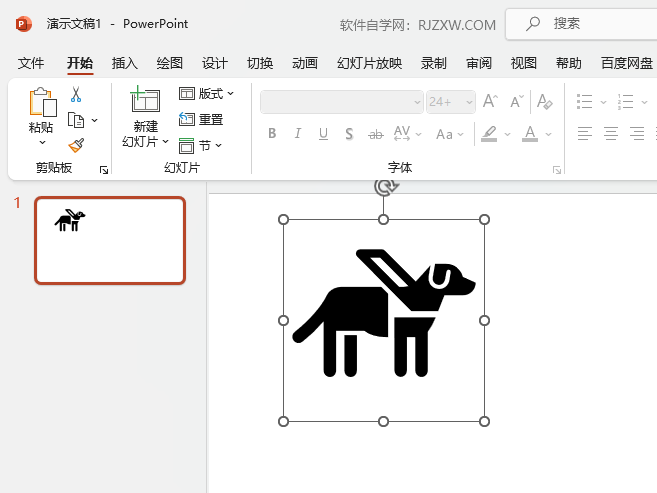Toggle Bold formatting

[272, 134]
